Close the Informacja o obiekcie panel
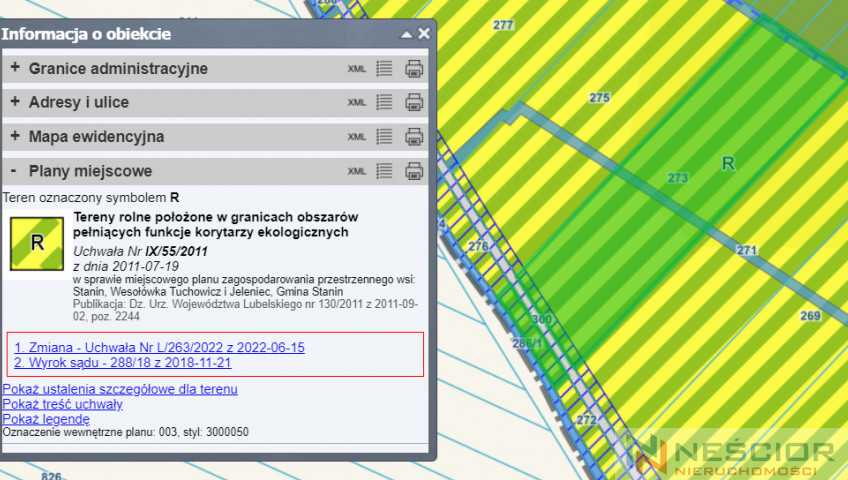 424,34
